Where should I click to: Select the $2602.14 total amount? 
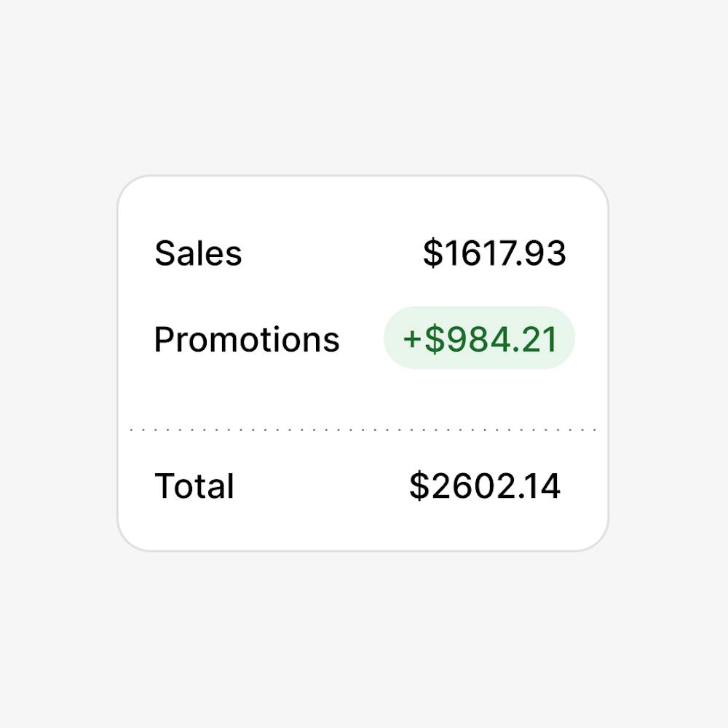pyautogui.click(x=485, y=486)
